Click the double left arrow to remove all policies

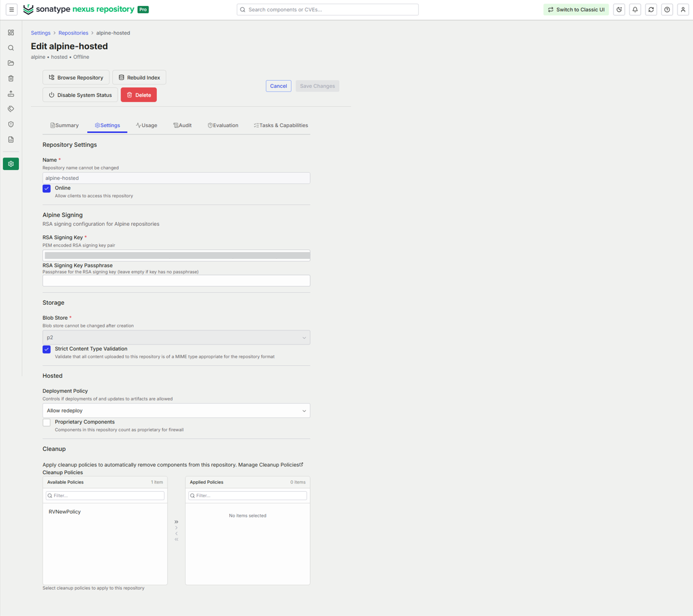pos(176,539)
